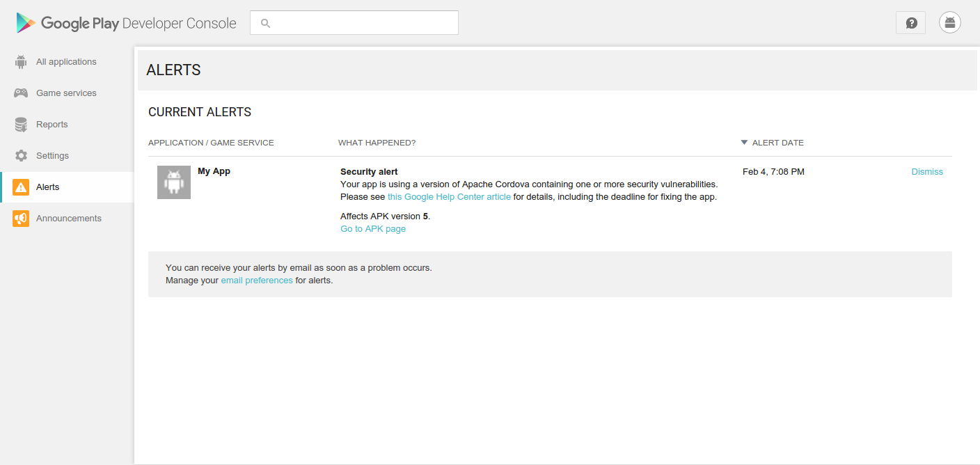Click the Google Play Developer Console title
The height and width of the screenshot is (465, 980).
tap(139, 23)
